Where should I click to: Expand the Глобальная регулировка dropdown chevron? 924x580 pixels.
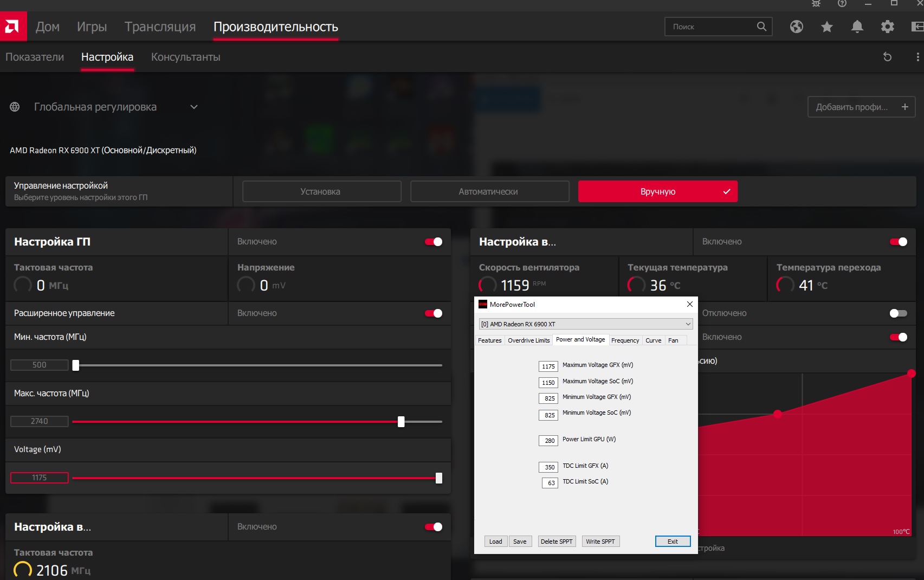tap(193, 107)
